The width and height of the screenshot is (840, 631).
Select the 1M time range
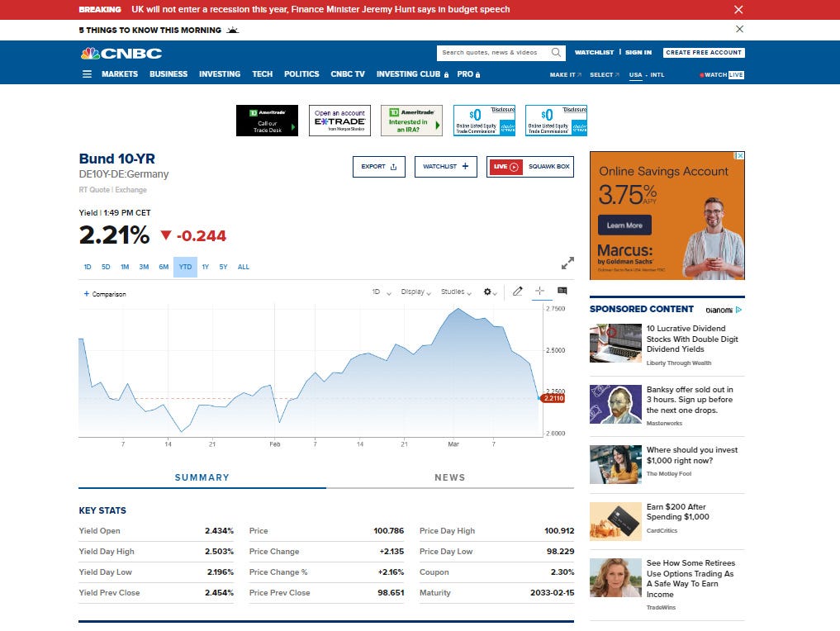point(125,267)
